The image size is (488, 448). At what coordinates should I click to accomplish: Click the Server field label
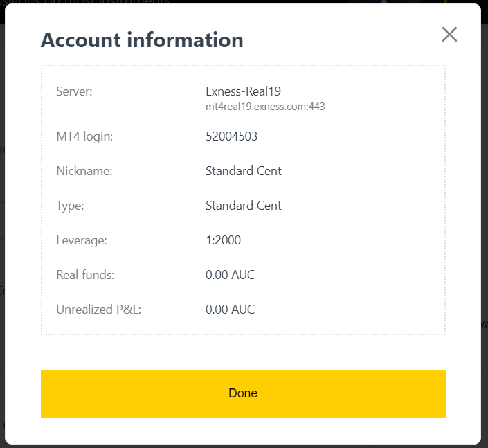[x=74, y=91]
